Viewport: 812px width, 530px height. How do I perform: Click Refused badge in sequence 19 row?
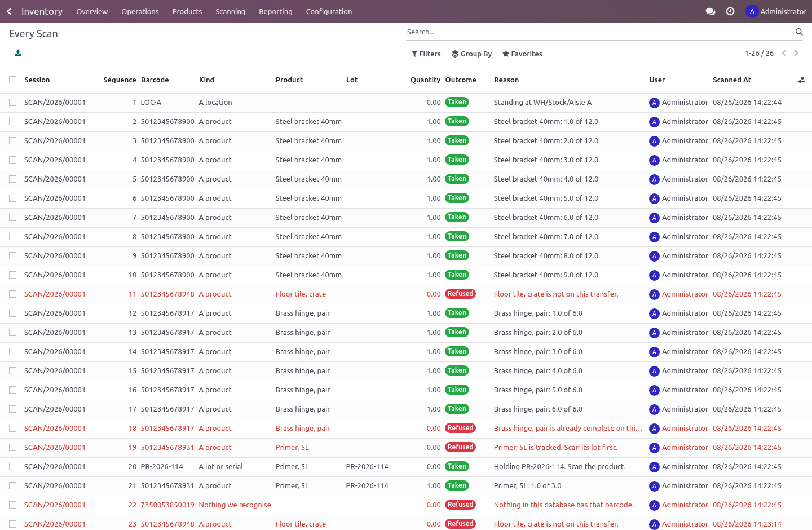[x=460, y=447]
